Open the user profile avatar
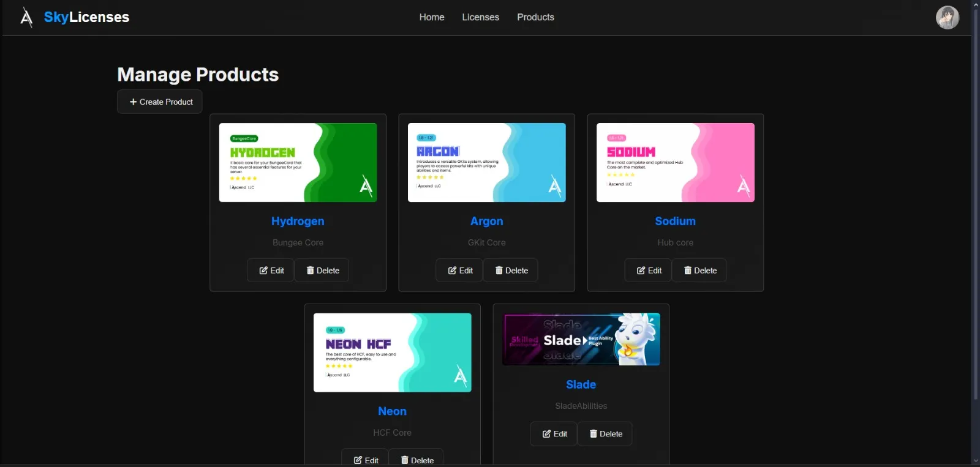Screen dimensions: 980x467 [x=947, y=17]
